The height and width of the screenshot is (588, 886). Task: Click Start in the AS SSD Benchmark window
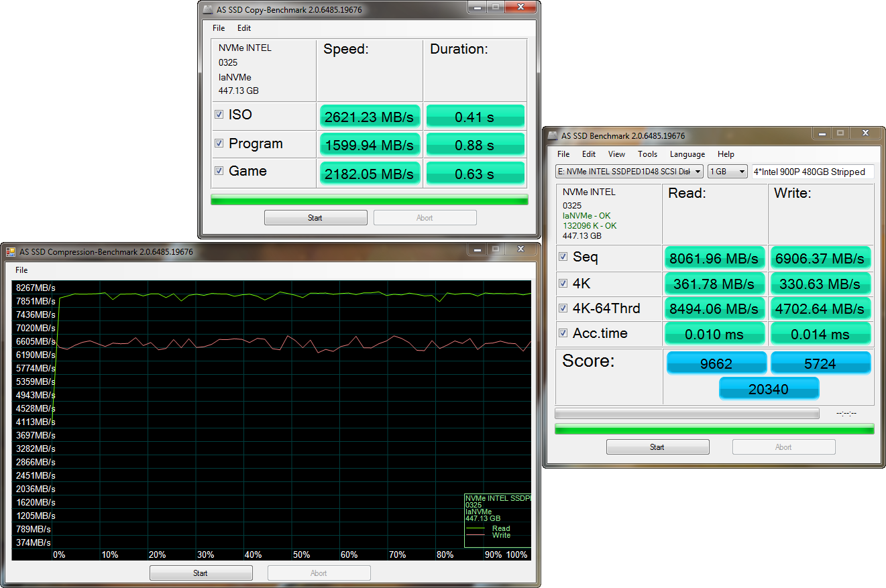click(657, 447)
